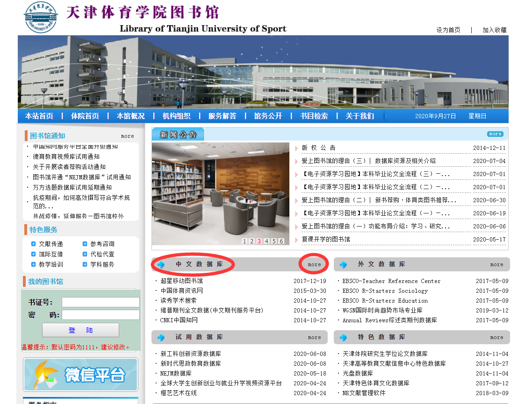
Task: Click the 登陆 button
Action: pos(81,330)
